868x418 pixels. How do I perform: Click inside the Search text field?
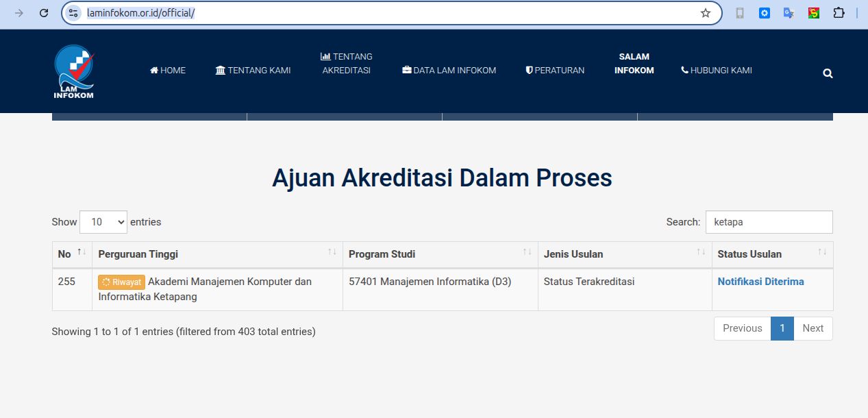click(x=769, y=221)
